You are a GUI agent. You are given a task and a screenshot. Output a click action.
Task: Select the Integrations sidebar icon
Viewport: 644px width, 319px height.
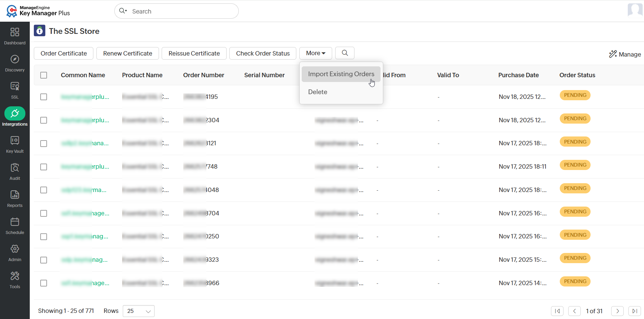pos(15,113)
